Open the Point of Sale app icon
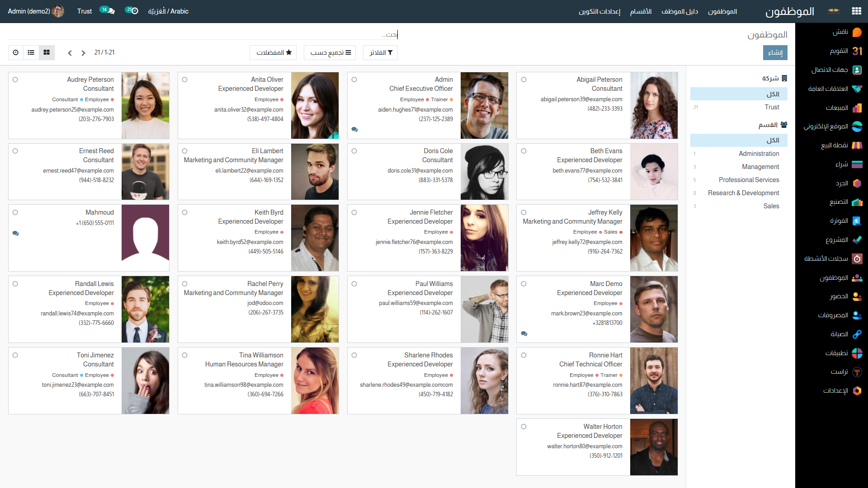868x488 pixels. 857,145
